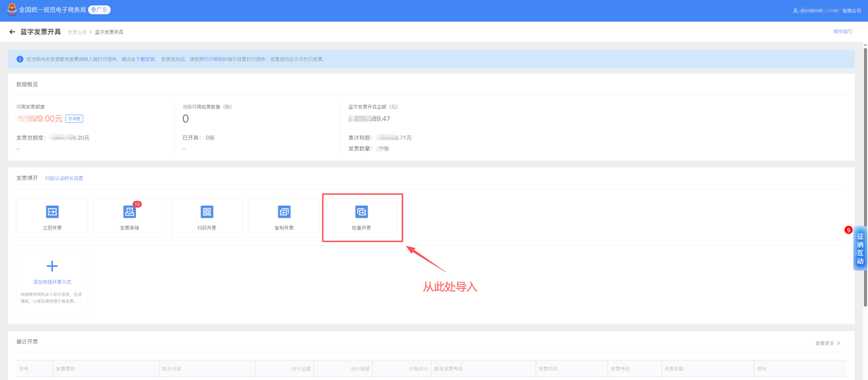Select the 扫码开票 QR code icon
The height and width of the screenshot is (380, 868).
[207, 212]
